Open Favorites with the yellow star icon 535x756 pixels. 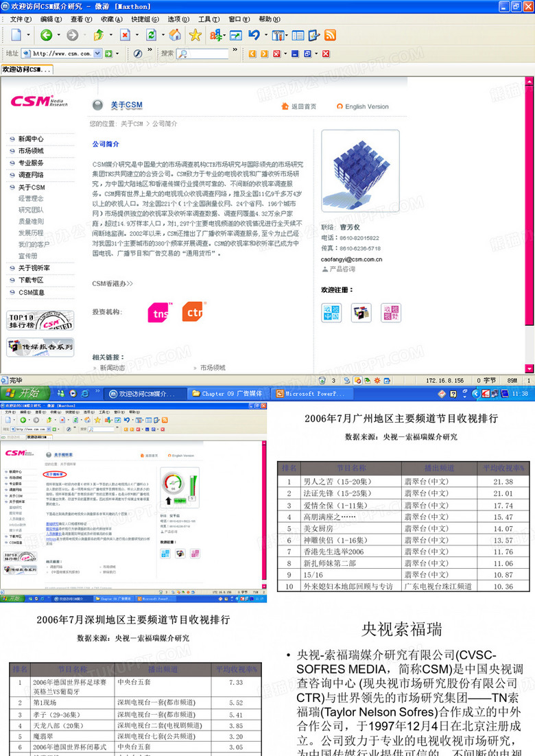[x=195, y=35]
